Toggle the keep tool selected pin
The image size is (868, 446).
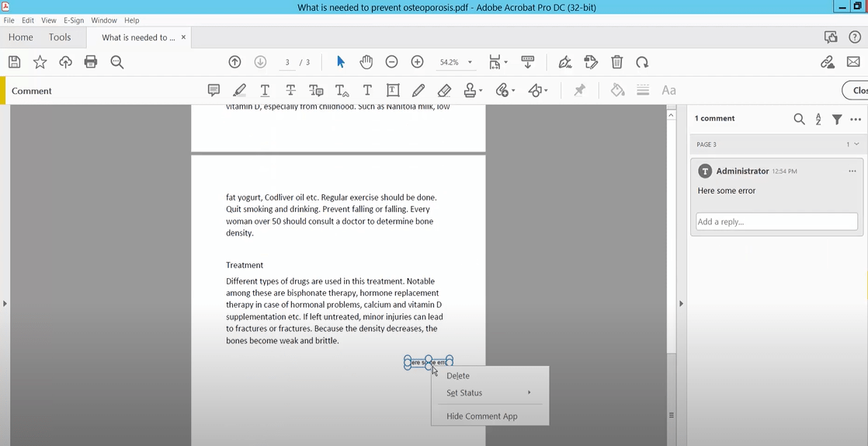(x=579, y=91)
